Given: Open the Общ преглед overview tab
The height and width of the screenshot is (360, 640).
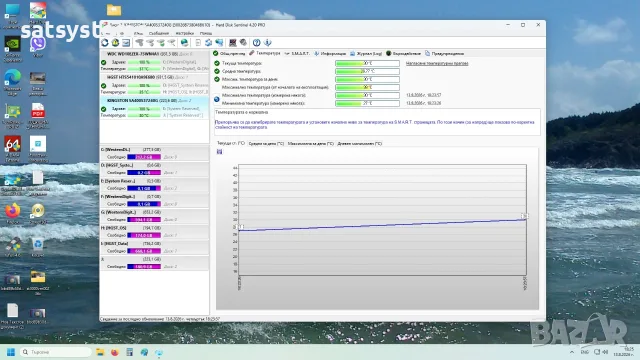Looking at the screenshot, I should point(229,53).
